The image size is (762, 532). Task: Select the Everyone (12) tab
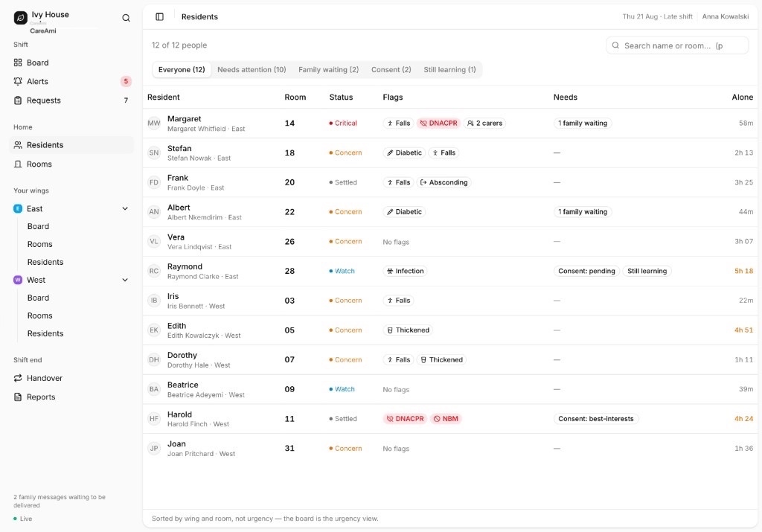(182, 70)
